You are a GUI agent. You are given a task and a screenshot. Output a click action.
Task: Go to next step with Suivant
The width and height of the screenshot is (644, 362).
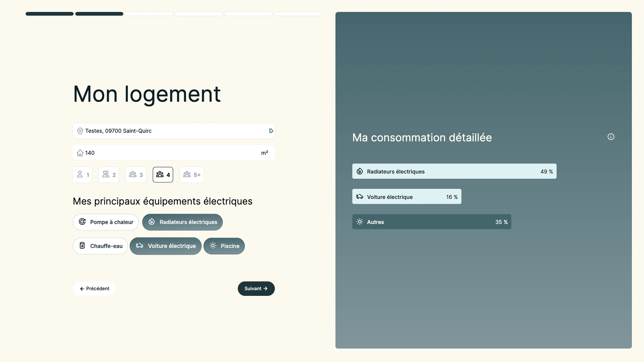tap(256, 289)
